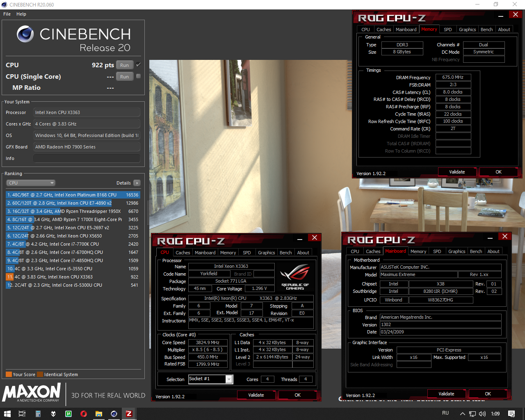Open File Explorer from the taskbar
Viewport: 525px width, 420px height.
click(99, 413)
